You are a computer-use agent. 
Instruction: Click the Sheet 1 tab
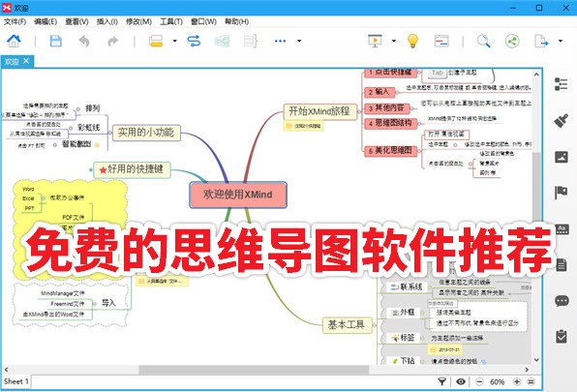click(x=16, y=381)
